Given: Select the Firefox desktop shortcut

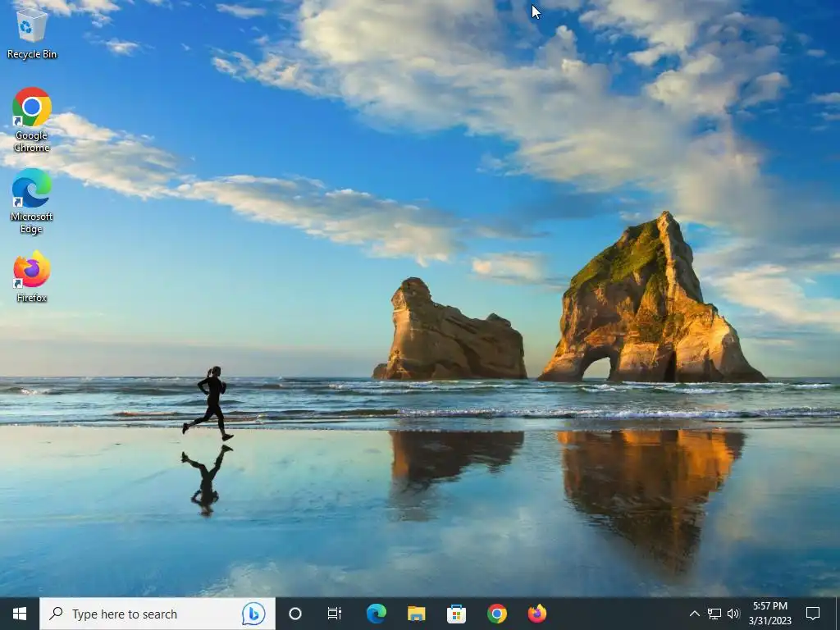Looking at the screenshot, I should click(32, 277).
